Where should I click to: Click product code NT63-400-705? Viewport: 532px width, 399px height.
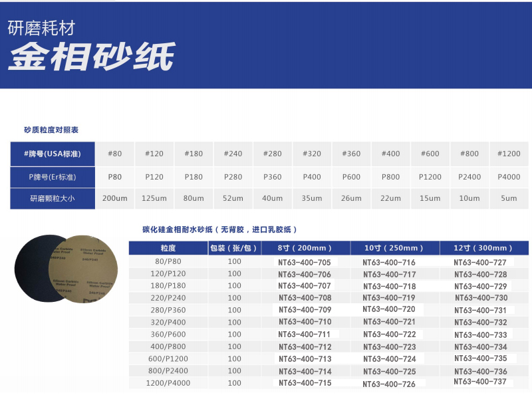click(x=305, y=263)
